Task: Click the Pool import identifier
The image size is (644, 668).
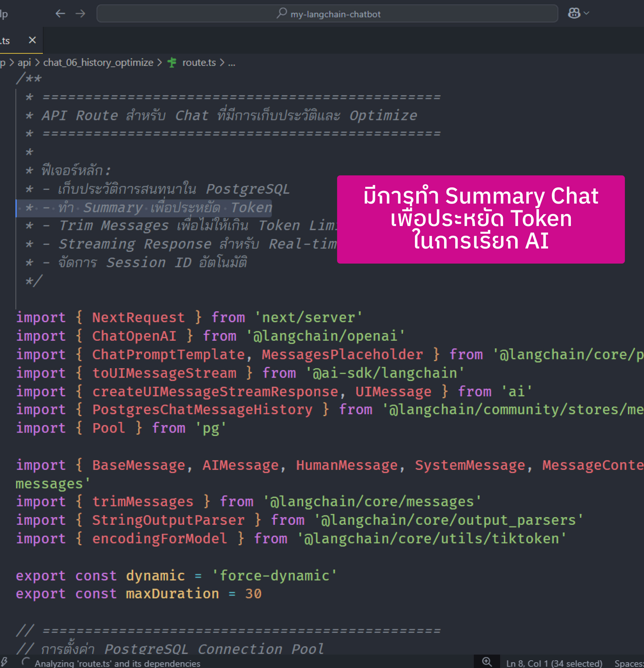Action: coord(109,428)
